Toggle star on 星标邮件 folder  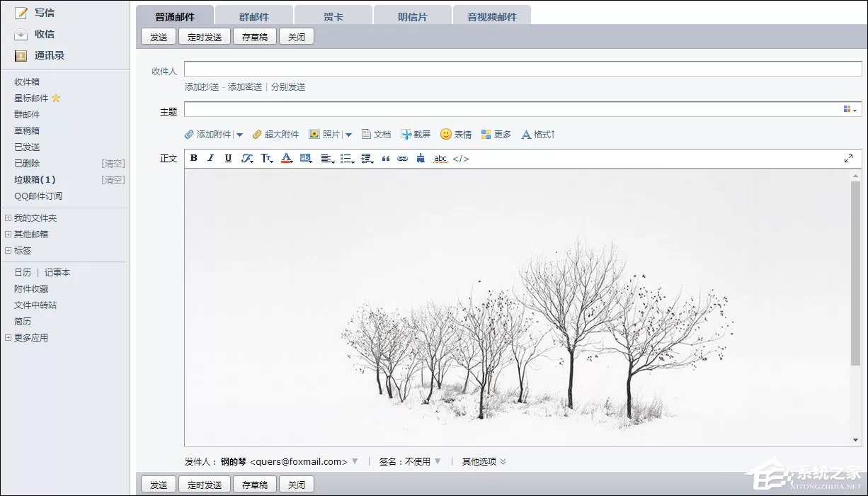(x=56, y=98)
